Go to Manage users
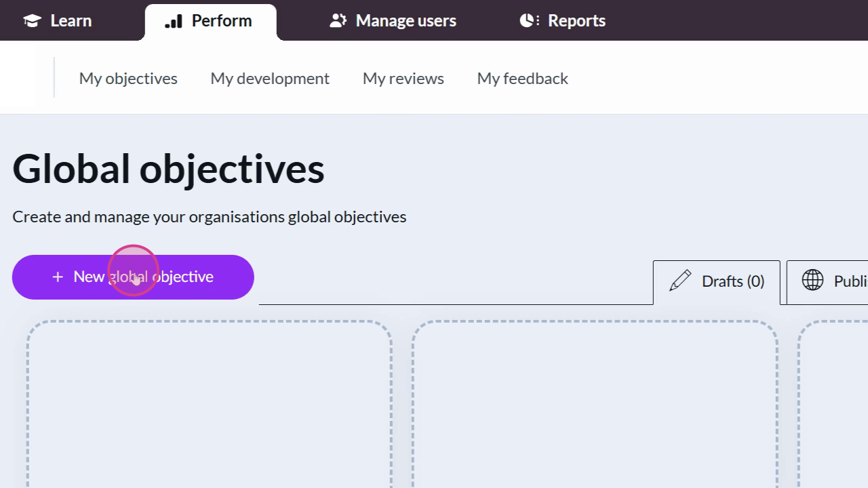This screenshot has height=488, width=868. pos(406,21)
